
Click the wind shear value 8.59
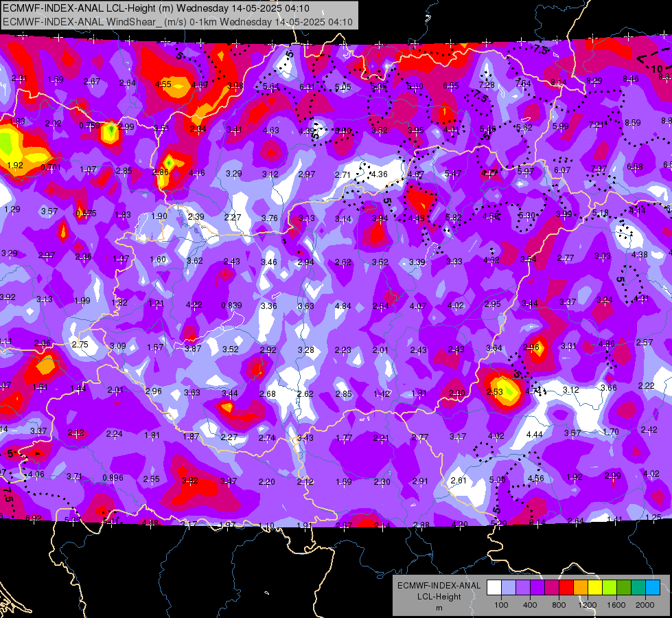[x=633, y=123]
